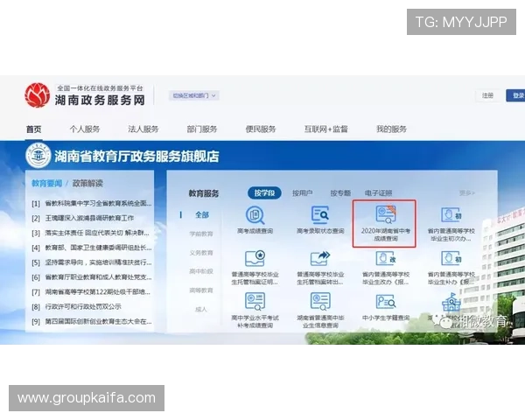Click the 登录 button

click(516, 95)
